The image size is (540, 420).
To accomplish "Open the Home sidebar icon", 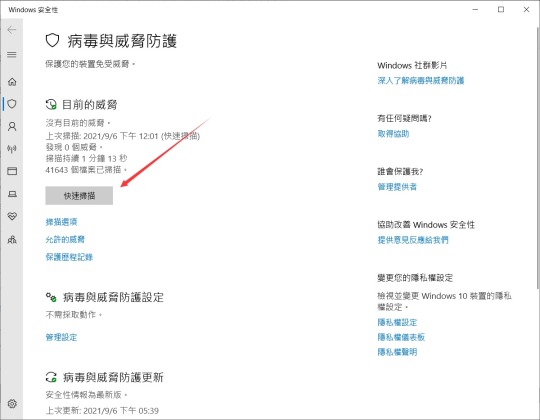I will (12, 82).
